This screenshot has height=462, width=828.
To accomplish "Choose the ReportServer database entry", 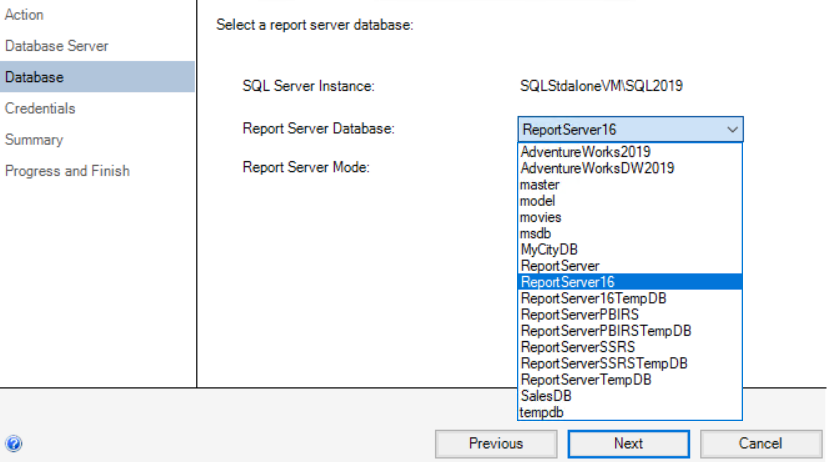I will [x=630, y=266].
